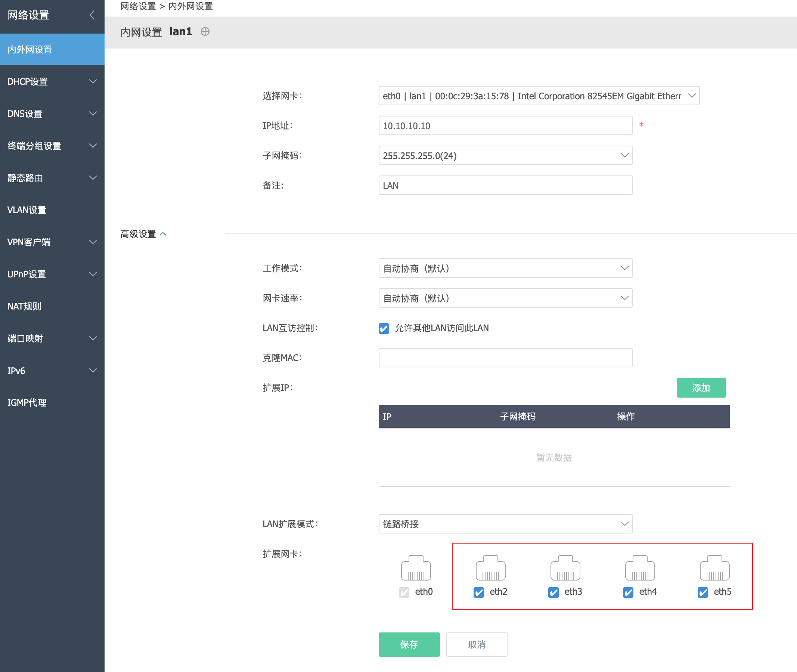Open the LAN扩展模式 dropdown
797x672 pixels.
[505, 524]
